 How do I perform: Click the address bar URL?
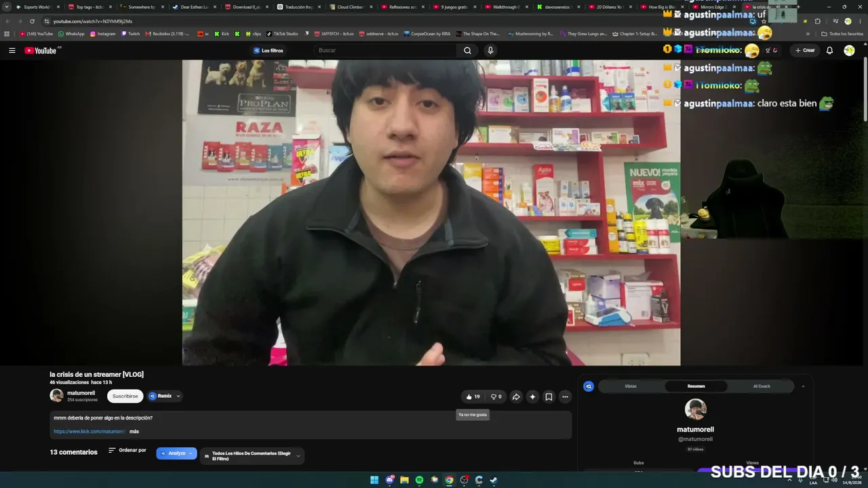(x=93, y=21)
